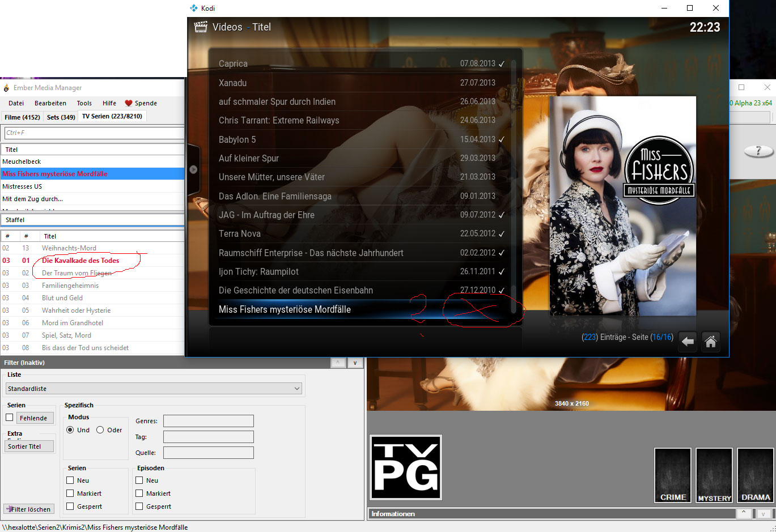Image resolution: width=776 pixels, height=532 pixels.
Task: Click the Kodi home button
Action: [710, 342]
